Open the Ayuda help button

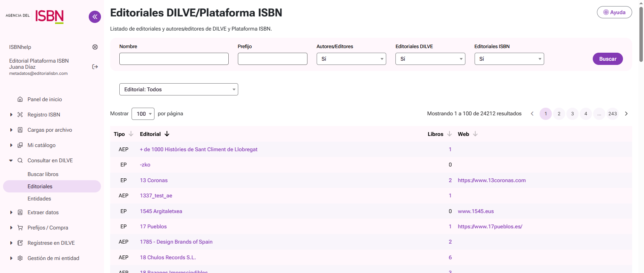coord(615,12)
